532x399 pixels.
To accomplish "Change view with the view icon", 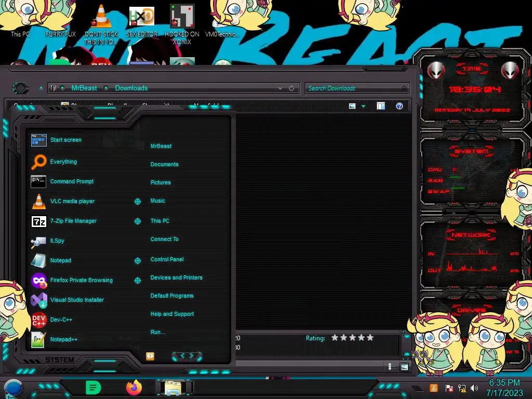I will coord(352,106).
